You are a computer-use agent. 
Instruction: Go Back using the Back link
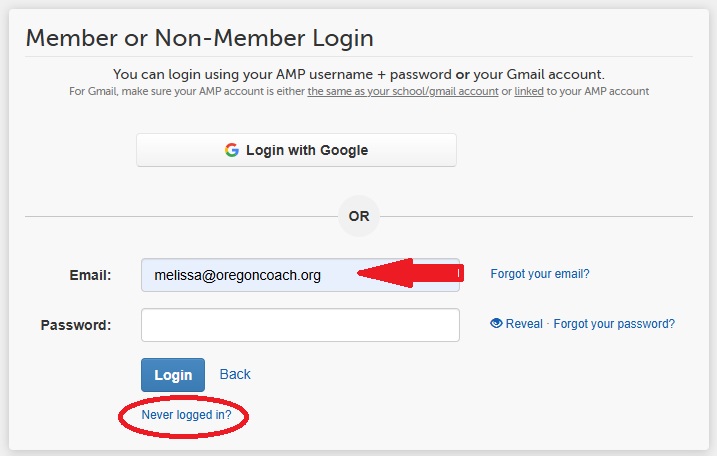click(235, 374)
